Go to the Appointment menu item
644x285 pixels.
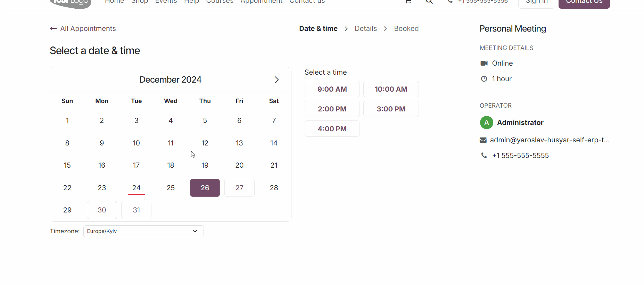(x=261, y=2)
